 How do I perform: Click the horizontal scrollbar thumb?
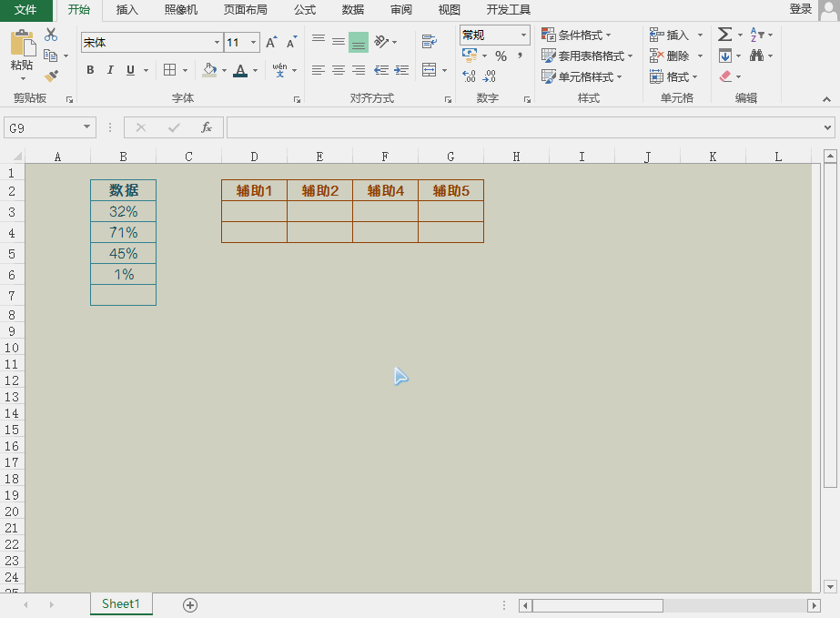597,605
